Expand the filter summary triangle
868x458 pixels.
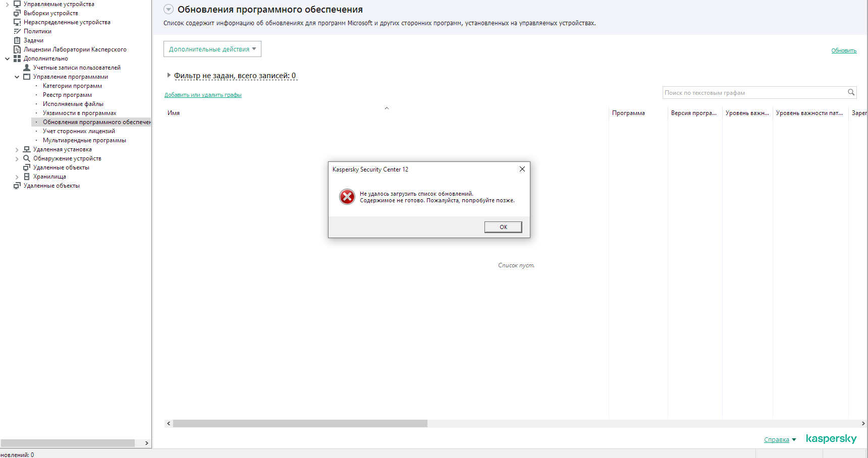click(169, 75)
